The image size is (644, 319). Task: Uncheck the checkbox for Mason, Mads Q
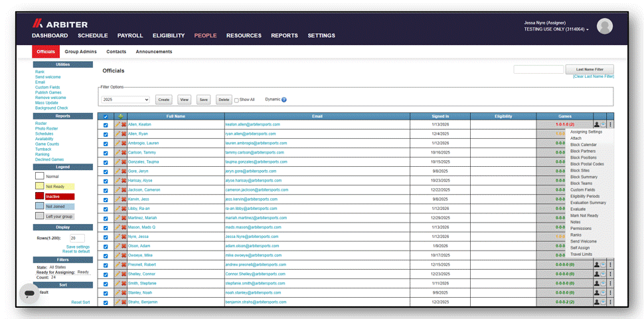pyautogui.click(x=106, y=228)
